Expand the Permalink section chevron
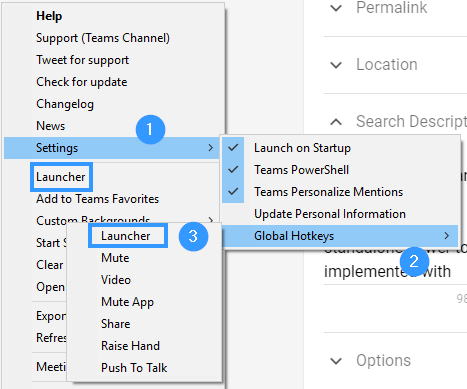467x389 pixels. pyautogui.click(x=336, y=8)
